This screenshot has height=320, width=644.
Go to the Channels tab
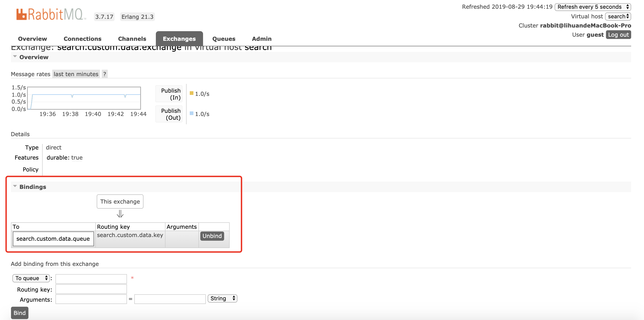(132, 39)
